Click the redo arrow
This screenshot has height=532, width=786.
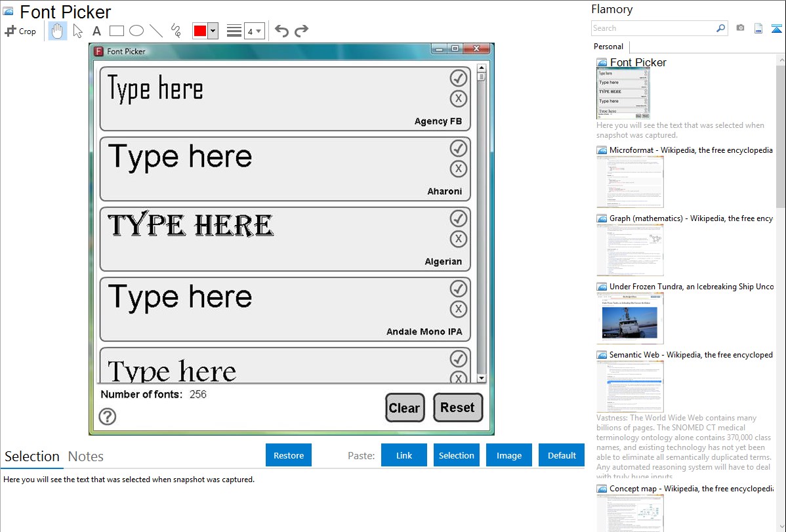pos(301,31)
